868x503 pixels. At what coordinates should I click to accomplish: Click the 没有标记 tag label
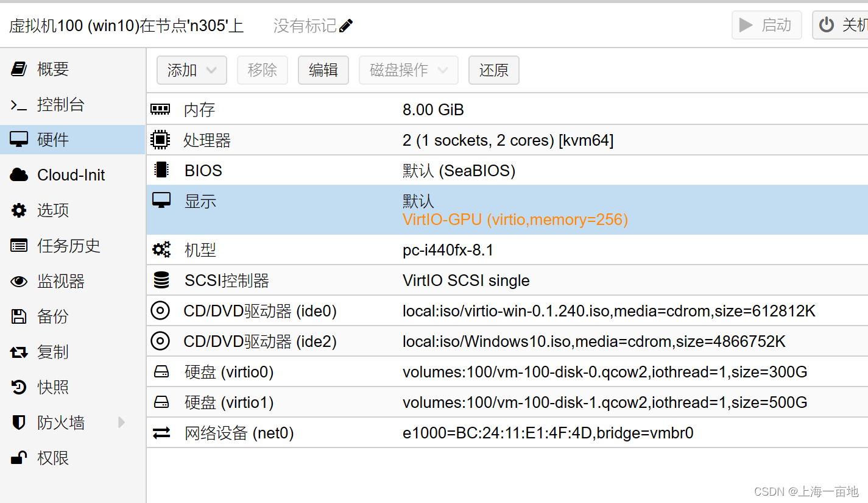tap(305, 26)
